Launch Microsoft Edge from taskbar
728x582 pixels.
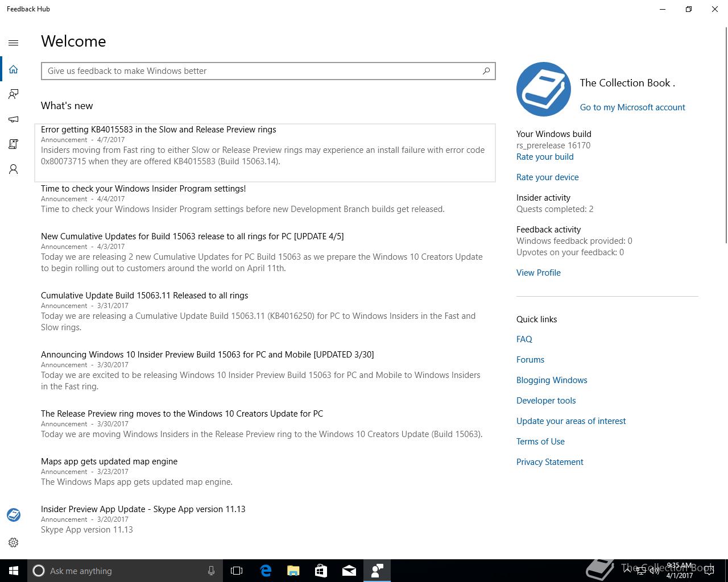pos(265,571)
